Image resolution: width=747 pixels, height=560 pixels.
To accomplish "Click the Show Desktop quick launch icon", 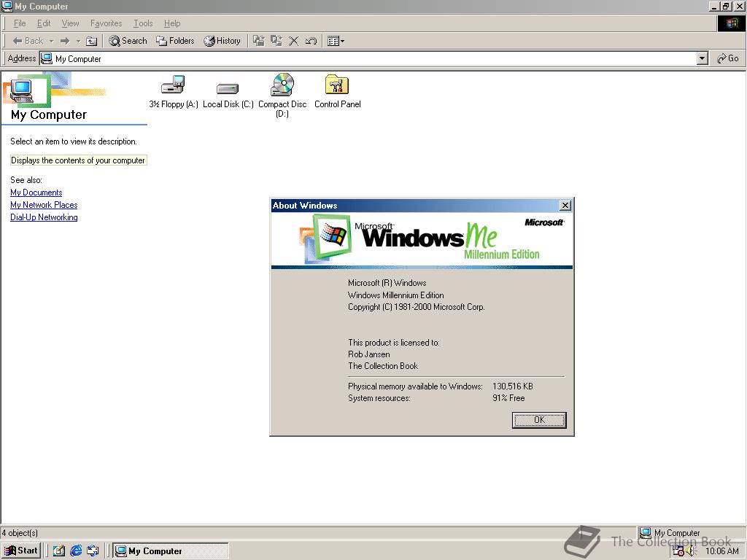I will tap(58, 551).
